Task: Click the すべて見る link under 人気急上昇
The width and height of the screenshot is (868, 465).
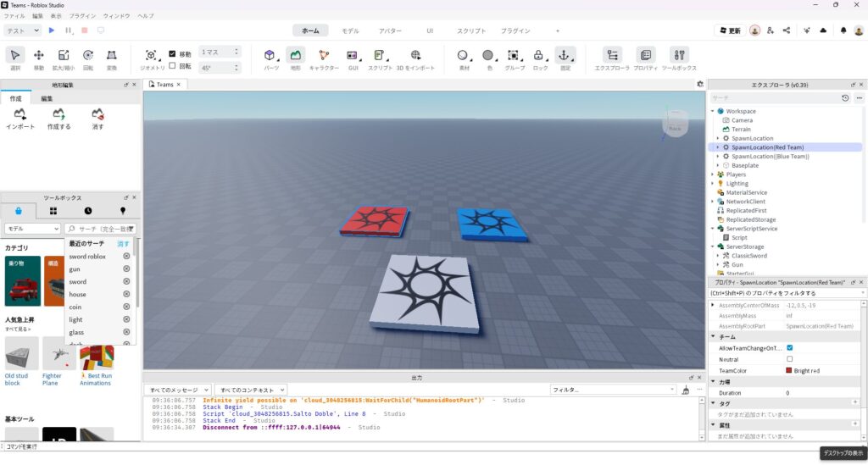Action: tap(18, 329)
